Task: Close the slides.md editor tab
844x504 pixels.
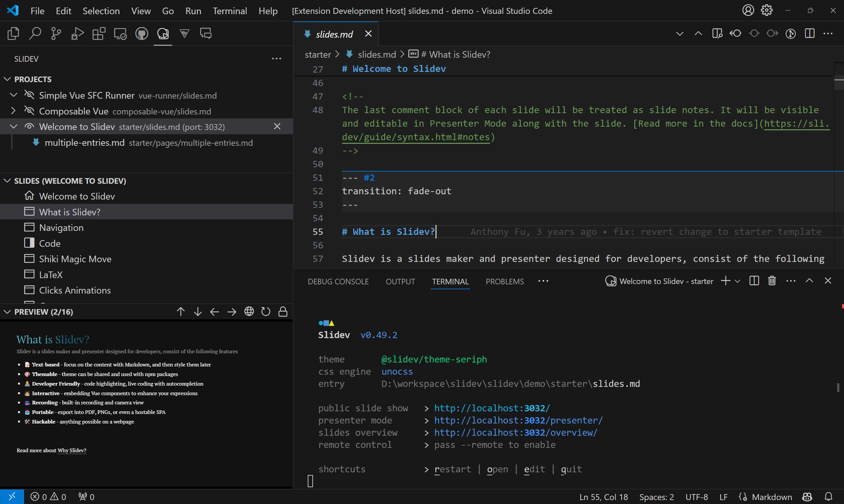Action: (x=368, y=34)
